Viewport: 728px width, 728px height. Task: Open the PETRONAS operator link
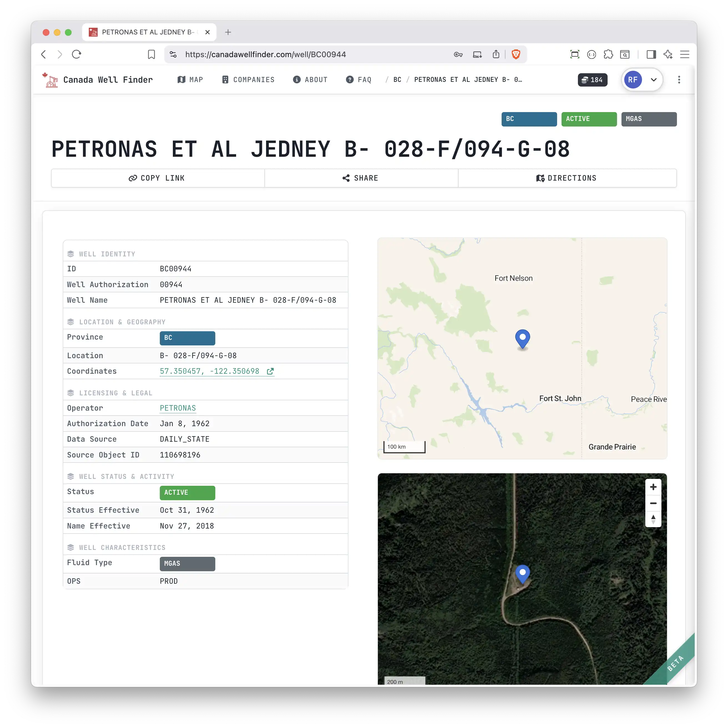[x=178, y=408]
